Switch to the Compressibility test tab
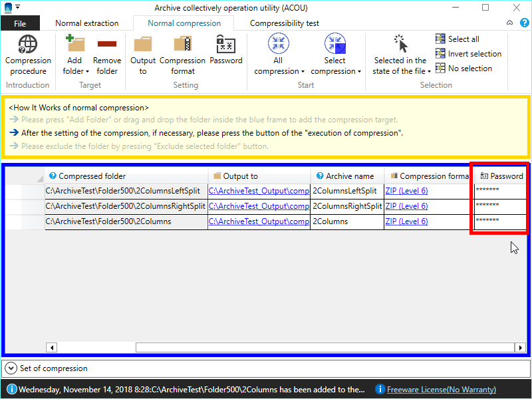This screenshot has width=532, height=399. 284,23
